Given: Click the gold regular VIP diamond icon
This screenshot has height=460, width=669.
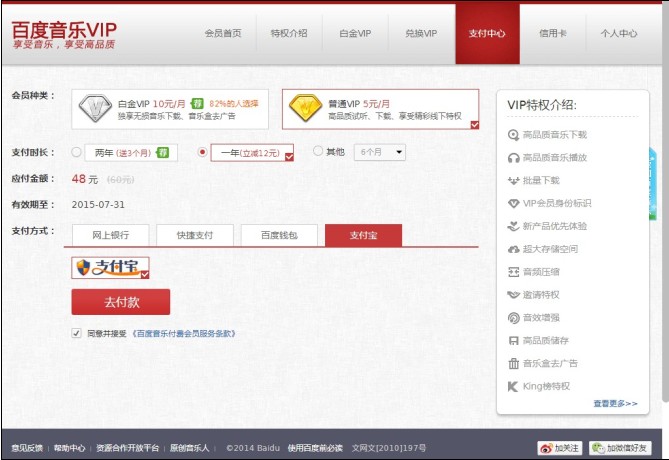Looking at the screenshot, I should pos(305,108).
